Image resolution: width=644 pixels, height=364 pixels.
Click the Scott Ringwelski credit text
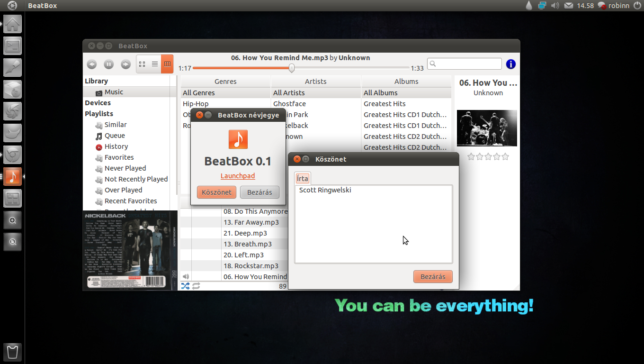(325, 190)
